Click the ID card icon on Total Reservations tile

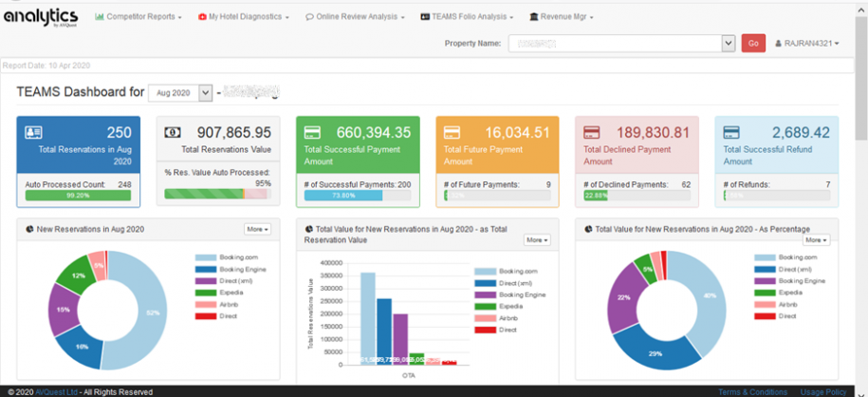tap(35, 132)
